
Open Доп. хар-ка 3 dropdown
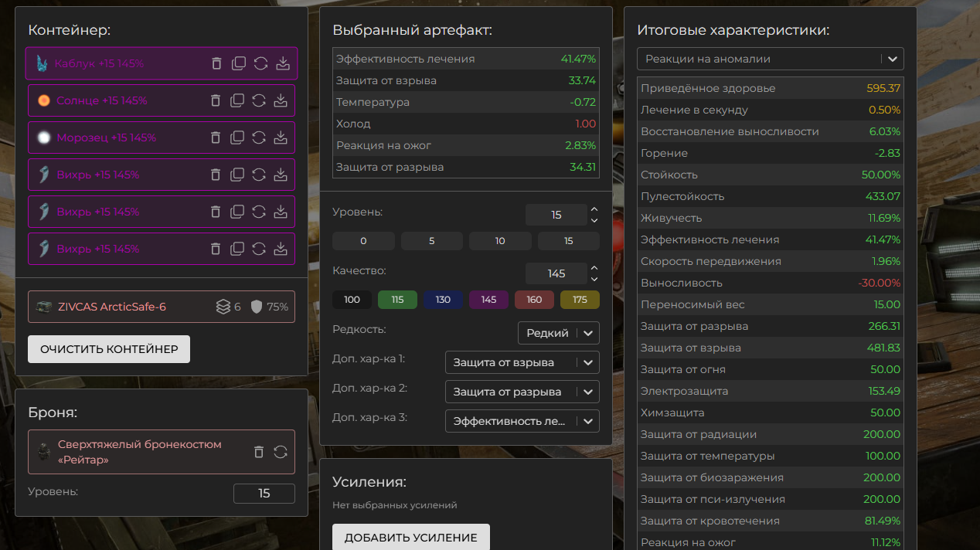point(522,421)
